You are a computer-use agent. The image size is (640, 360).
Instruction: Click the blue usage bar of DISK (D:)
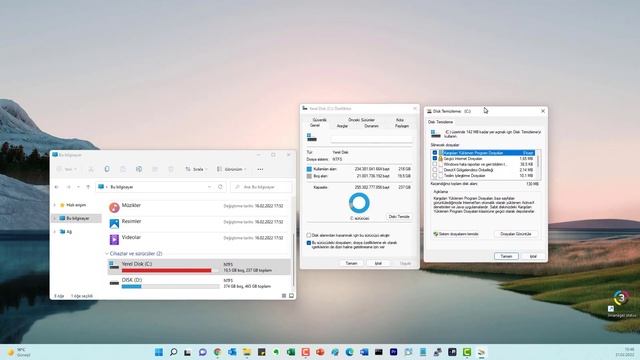click(x=170, y=287)
